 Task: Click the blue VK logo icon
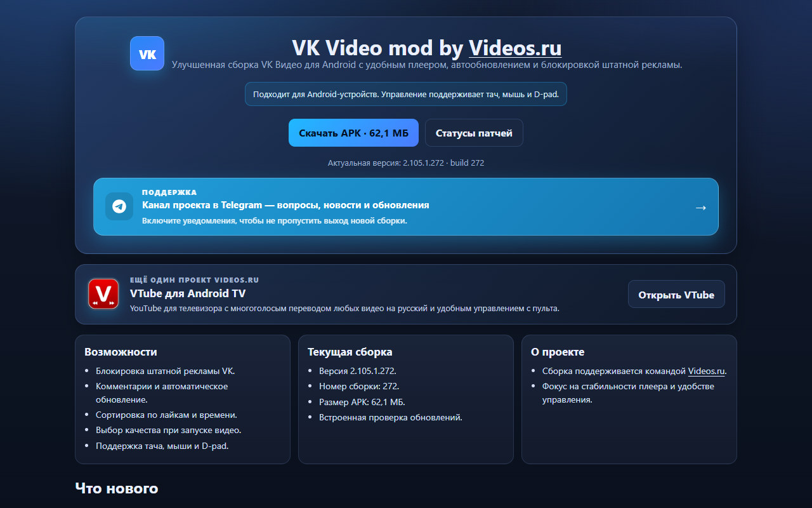tap(147, 53)
